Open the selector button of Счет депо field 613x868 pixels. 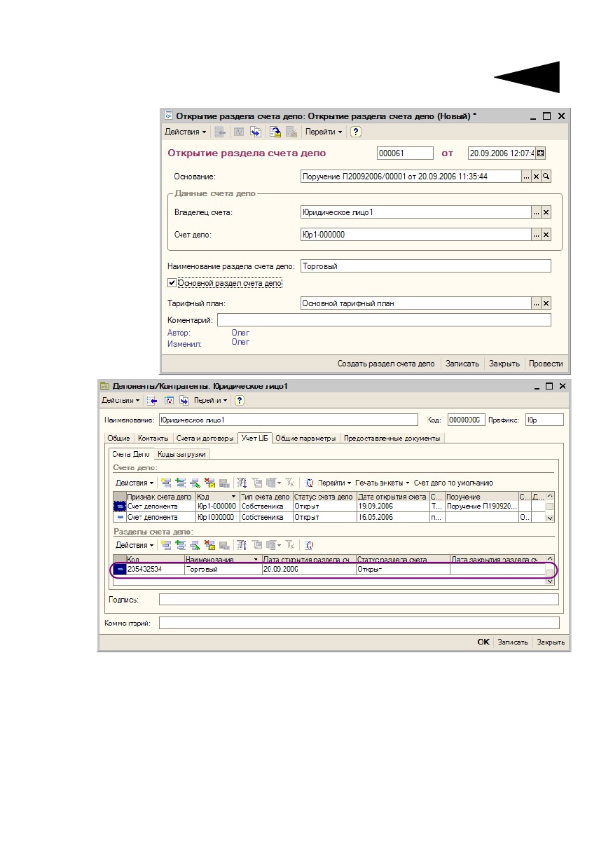(x=537, y=235)
